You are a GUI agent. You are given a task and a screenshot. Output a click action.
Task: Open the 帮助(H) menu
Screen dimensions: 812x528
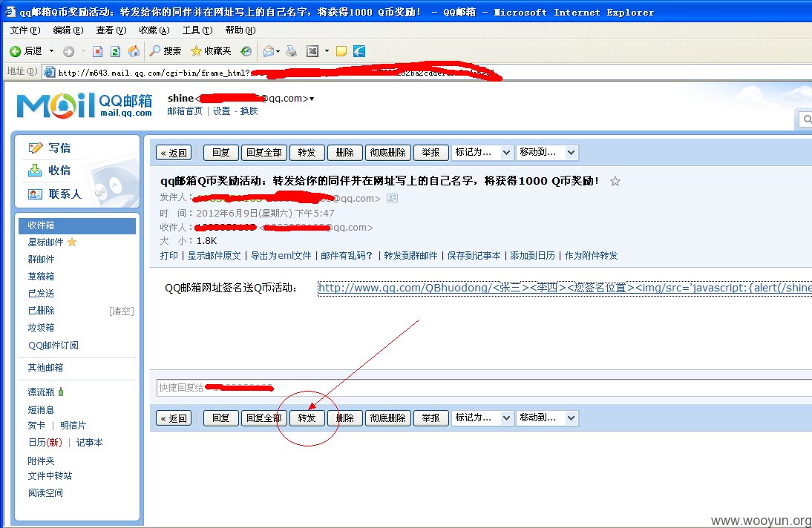click(x=240, y=30)
